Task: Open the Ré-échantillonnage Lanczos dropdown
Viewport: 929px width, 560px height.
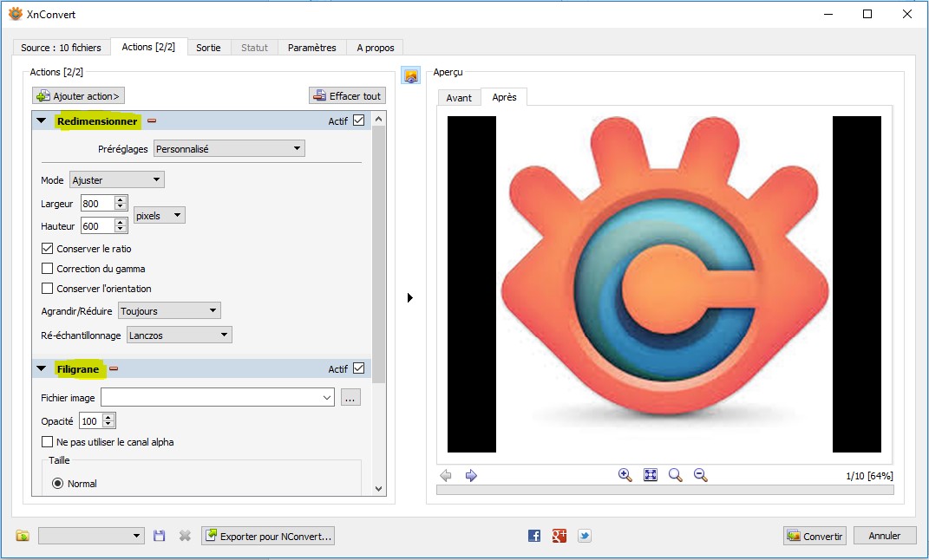Action: pos(180,335)
